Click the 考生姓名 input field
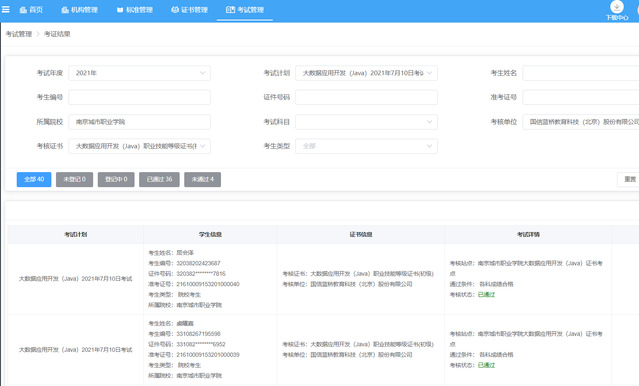 (x=581, y=73)
